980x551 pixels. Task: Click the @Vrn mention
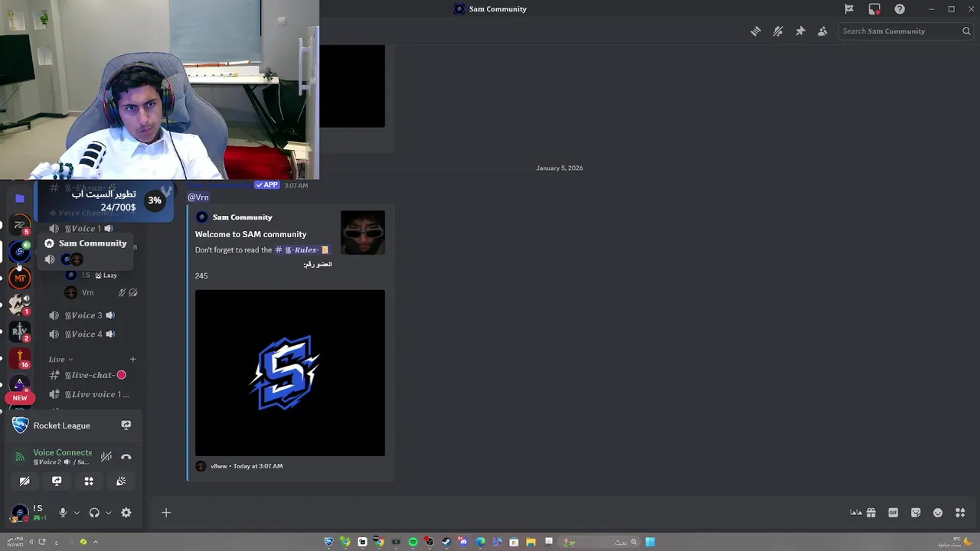point(198,197)
